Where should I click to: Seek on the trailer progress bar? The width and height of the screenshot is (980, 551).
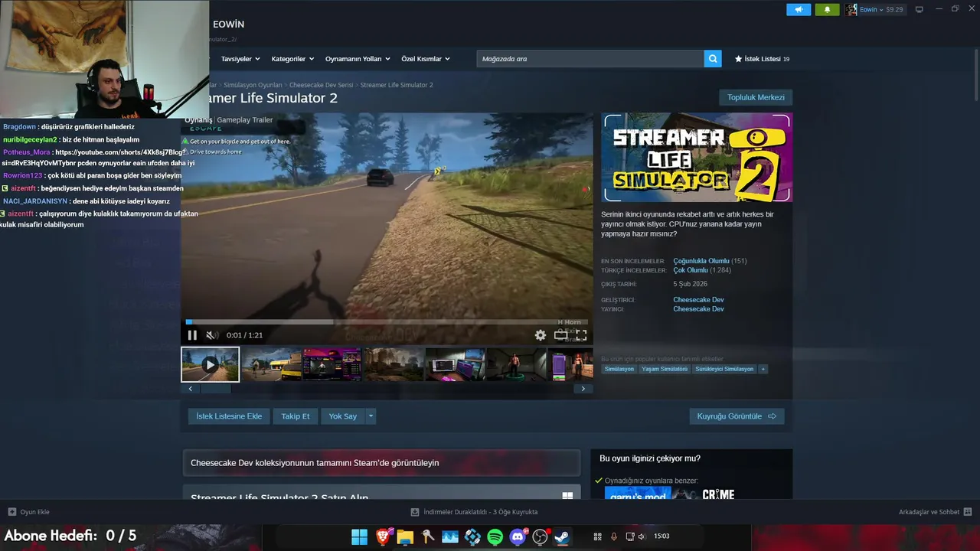click(x=387, y=322)
